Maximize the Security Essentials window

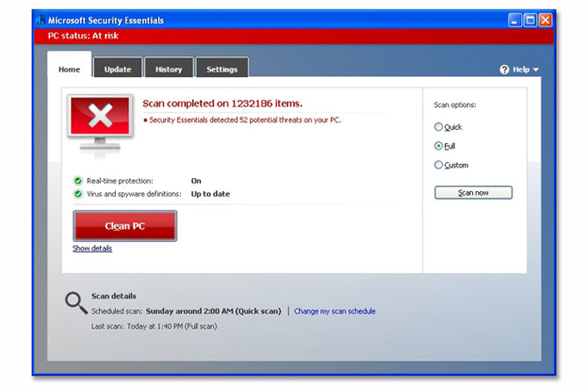point(530,20)
